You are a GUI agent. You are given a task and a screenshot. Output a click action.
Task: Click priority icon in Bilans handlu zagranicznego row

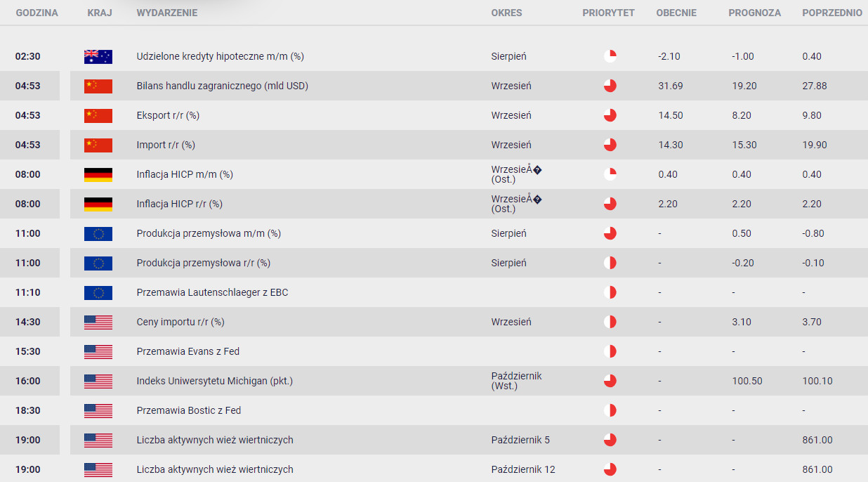click(x=610, y=86)
